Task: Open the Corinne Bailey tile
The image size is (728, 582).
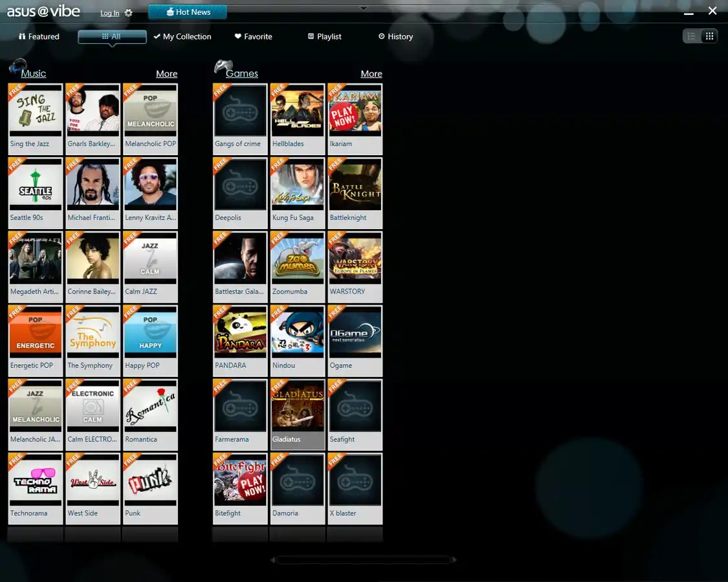Action: coord(93,266)
